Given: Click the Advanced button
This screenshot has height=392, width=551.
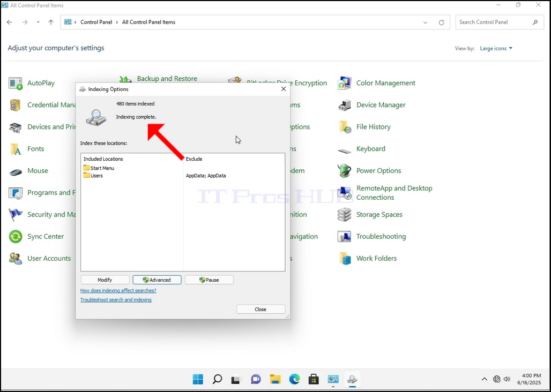Looking at the screenshot, I should tap(157, 280).
